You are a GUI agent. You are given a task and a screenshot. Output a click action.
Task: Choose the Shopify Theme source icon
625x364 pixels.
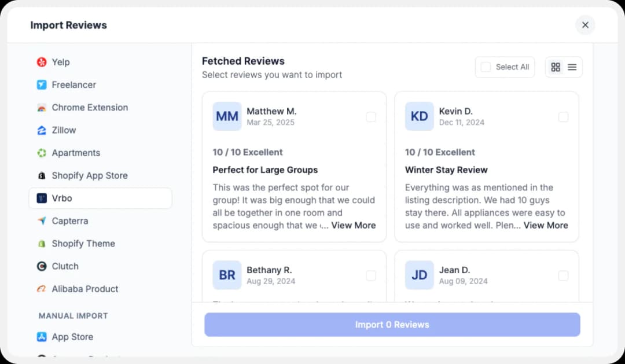(x=41, y=243)
